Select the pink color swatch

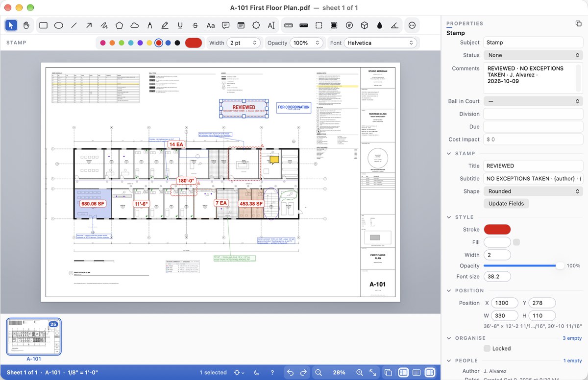tap(103, 43)
